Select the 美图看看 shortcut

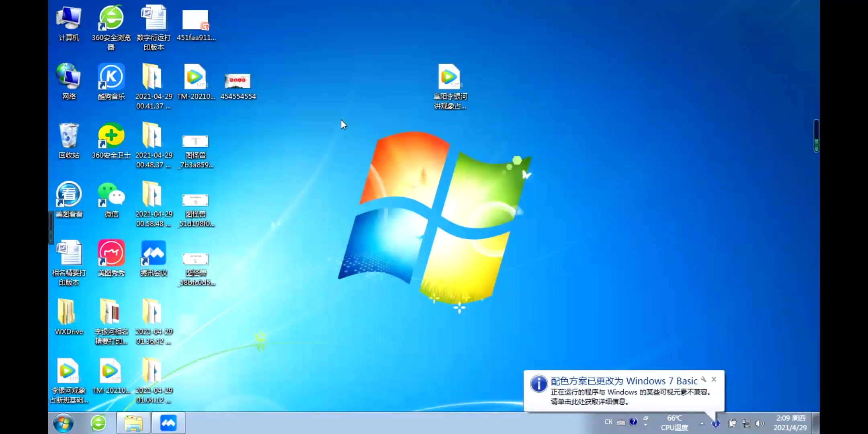pos(69,200)
